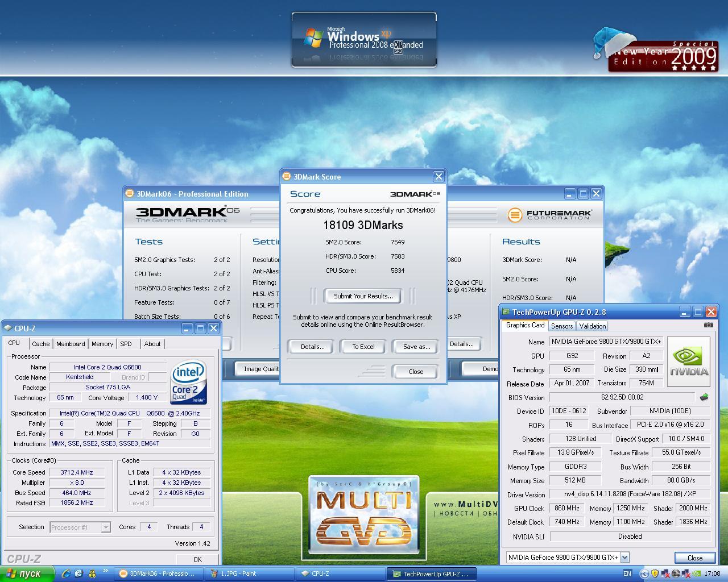Click the Shader 2000 MHz field
Image resolution: width=728 pixels, height=582 pixels.
pos(693,508)
